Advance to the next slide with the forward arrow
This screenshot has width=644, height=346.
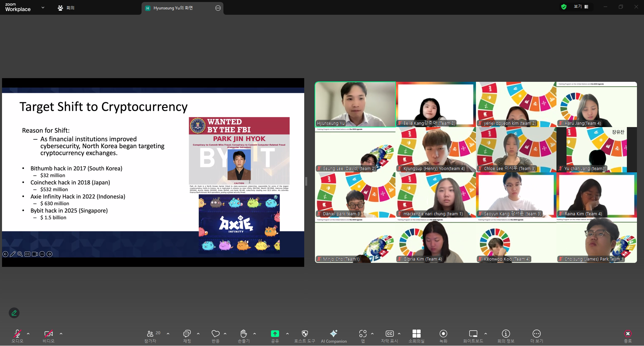49,254
